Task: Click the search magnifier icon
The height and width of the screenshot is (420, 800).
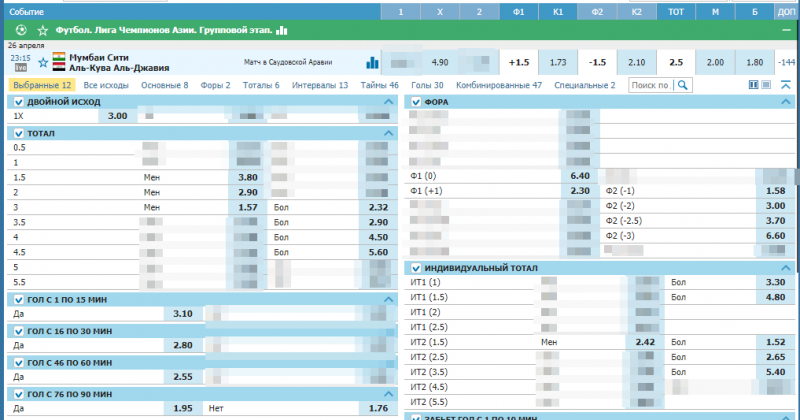Action: click(684, 86)
